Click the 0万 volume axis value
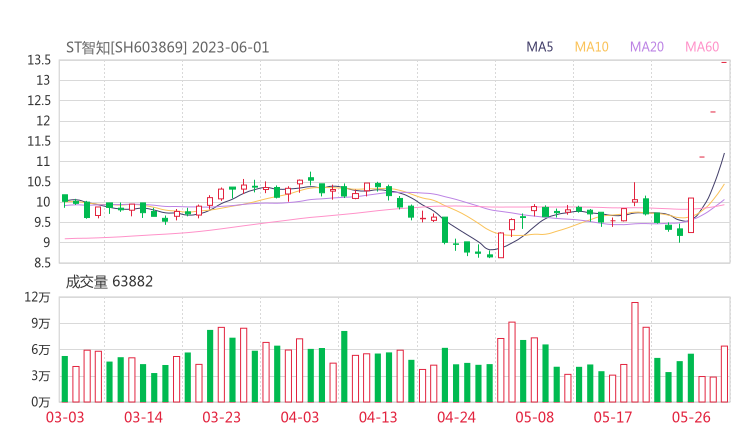The height and width of the screenshot is (440, 740). point(41,402)
